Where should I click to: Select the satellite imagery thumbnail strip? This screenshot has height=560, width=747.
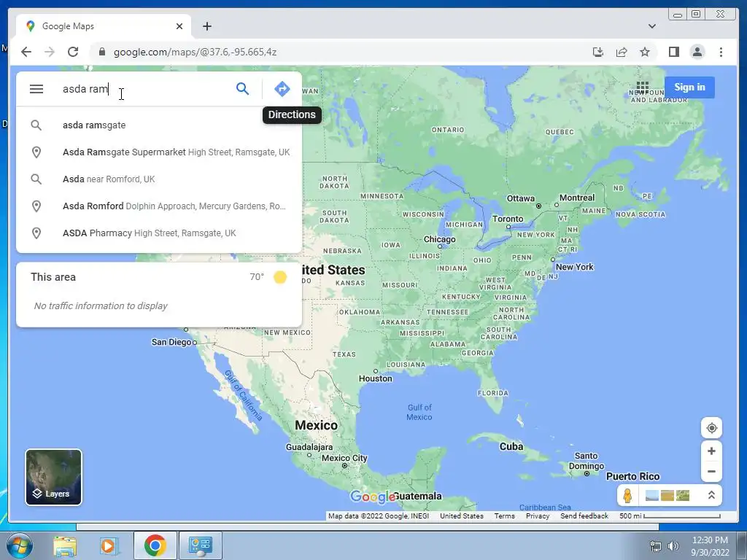click(667, 495)
